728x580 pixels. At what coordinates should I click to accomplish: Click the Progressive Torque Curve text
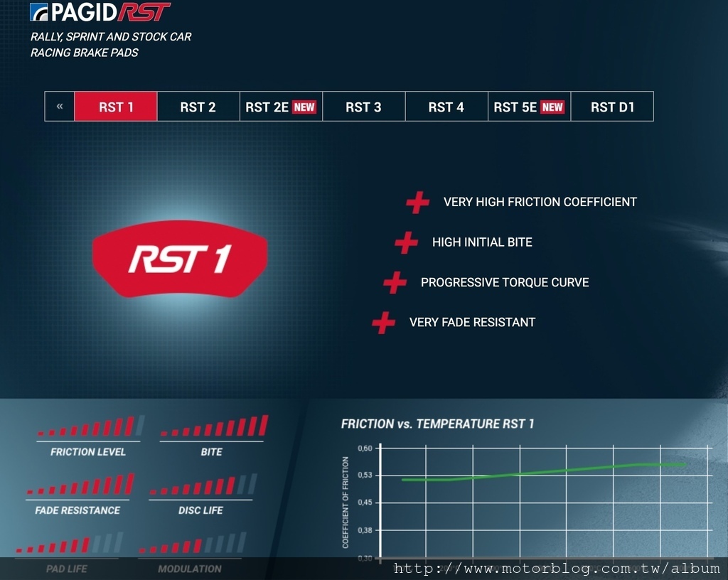(x=505, y=282)
